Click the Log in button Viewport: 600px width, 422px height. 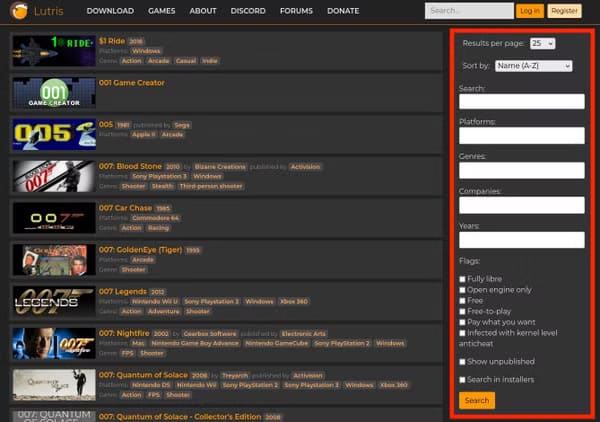[x=530, y=11]
